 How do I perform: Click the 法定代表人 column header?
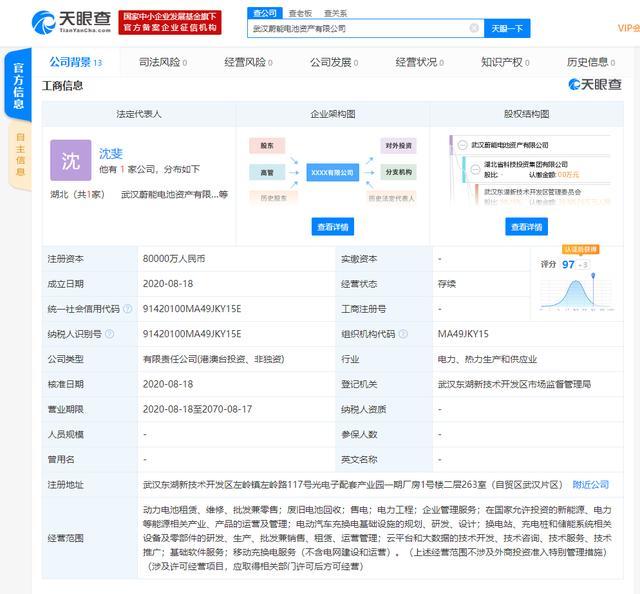139,114
